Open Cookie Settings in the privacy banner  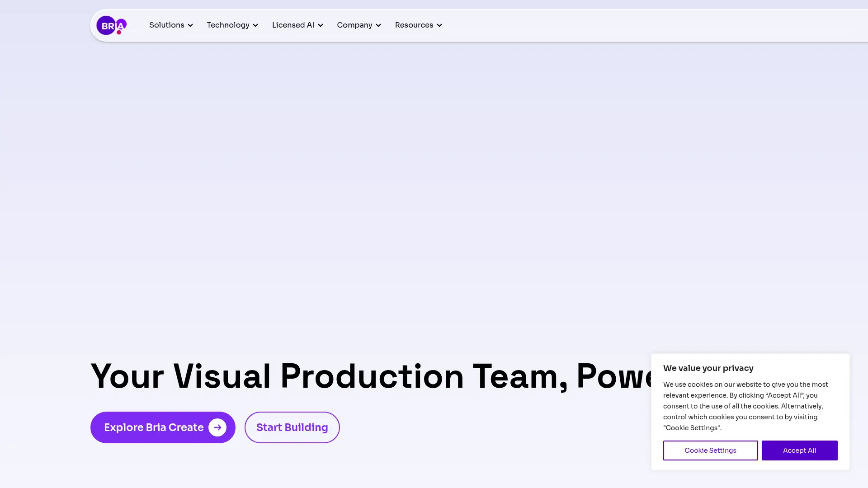(710, 450)
